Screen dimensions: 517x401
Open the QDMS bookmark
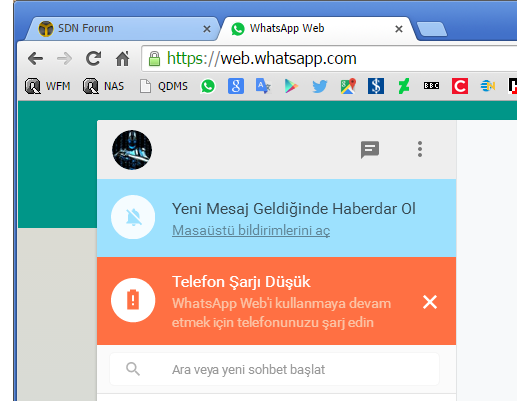tap(164, 86)
